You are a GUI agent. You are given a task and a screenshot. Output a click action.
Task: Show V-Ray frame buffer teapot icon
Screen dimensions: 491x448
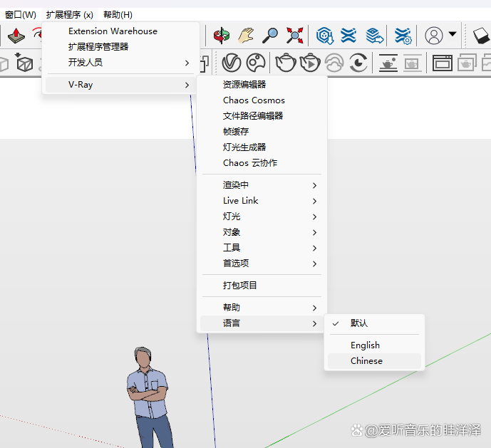pyautogui.click(x=388, y=63)
